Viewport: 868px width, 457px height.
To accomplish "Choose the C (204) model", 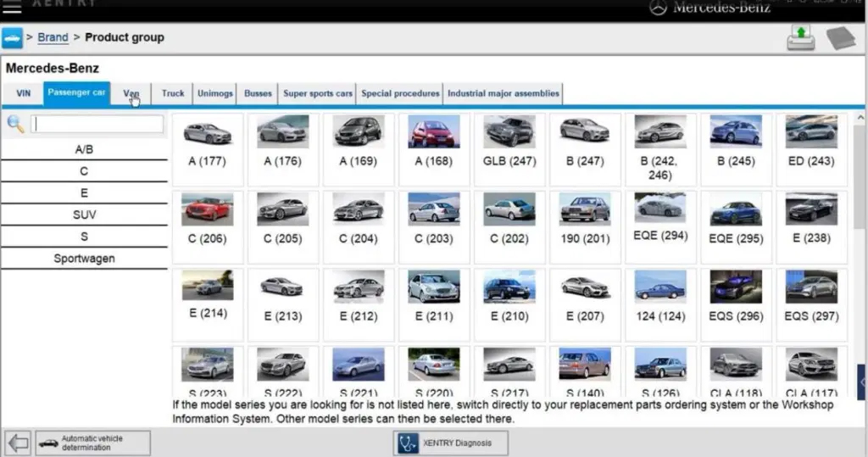I will click(x=359, y=226).
